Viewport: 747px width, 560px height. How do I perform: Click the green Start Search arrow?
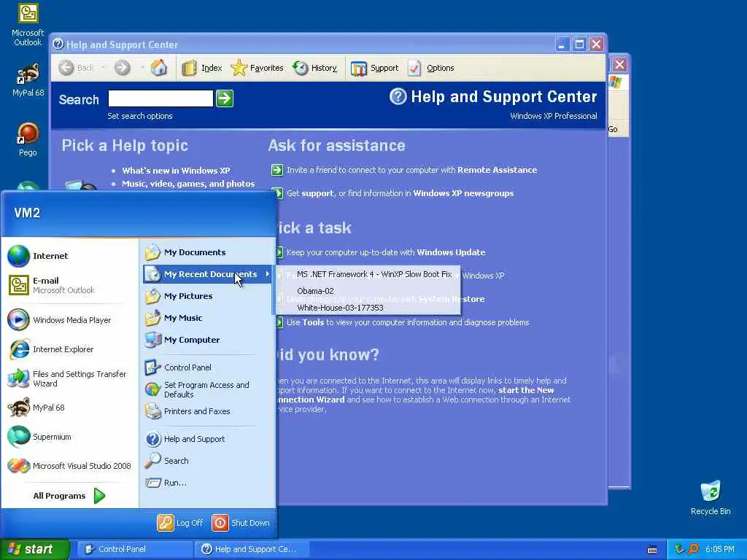click(x=225, y=98)
